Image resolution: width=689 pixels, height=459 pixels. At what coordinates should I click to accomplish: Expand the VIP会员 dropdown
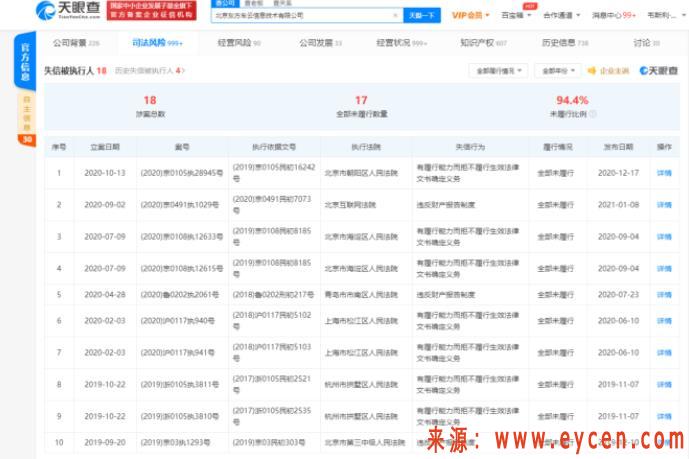pyautogui.click(x=471, y=15)
